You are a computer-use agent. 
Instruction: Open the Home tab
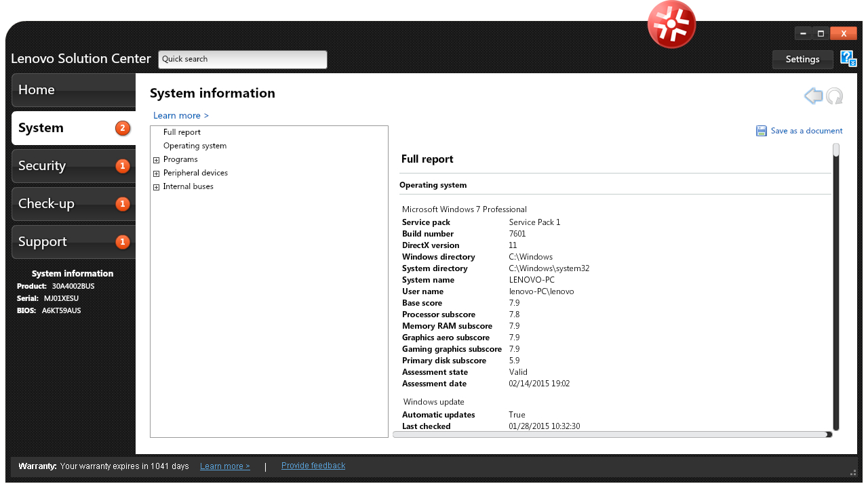[73, 90]
